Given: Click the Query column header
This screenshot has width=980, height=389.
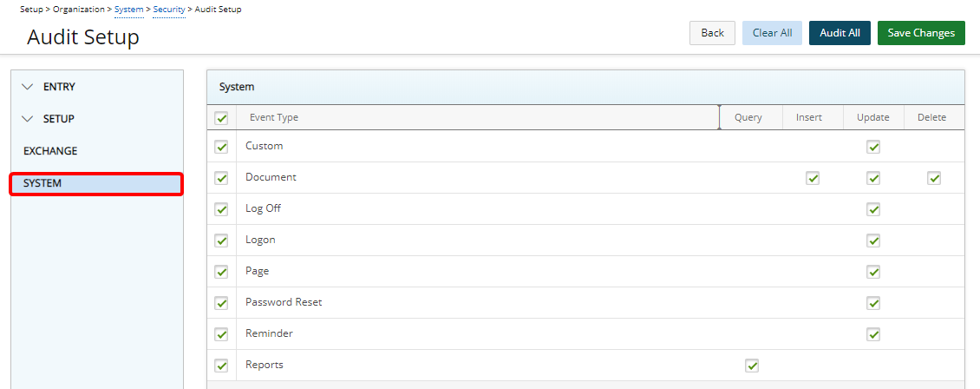Looking at the screenshot, I should (748, 118).
